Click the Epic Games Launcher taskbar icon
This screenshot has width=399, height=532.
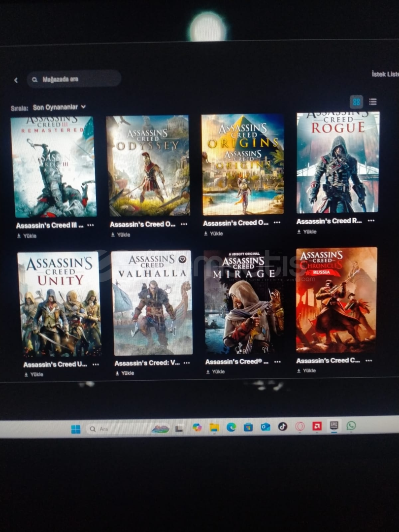334,426
